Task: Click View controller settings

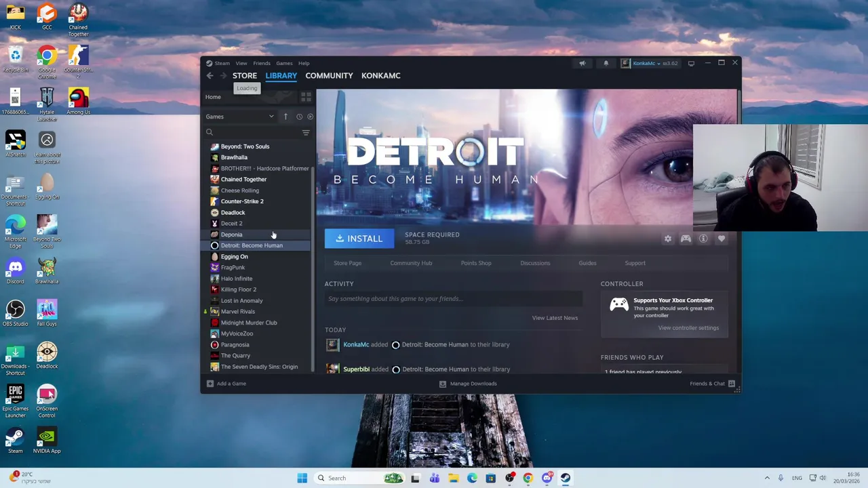Action: [x=688, y=328]
